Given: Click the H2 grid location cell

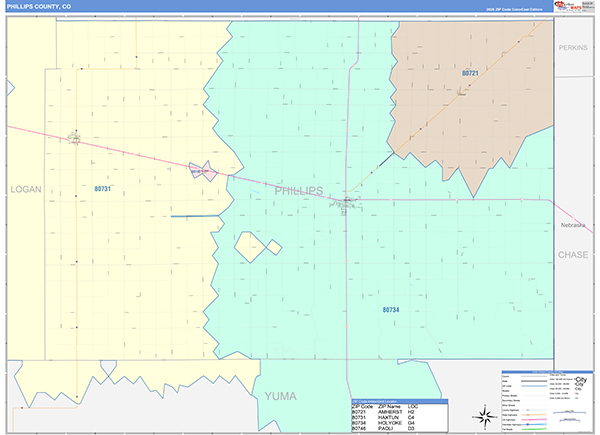Looking at the screenshot, I should pos(411,412).
